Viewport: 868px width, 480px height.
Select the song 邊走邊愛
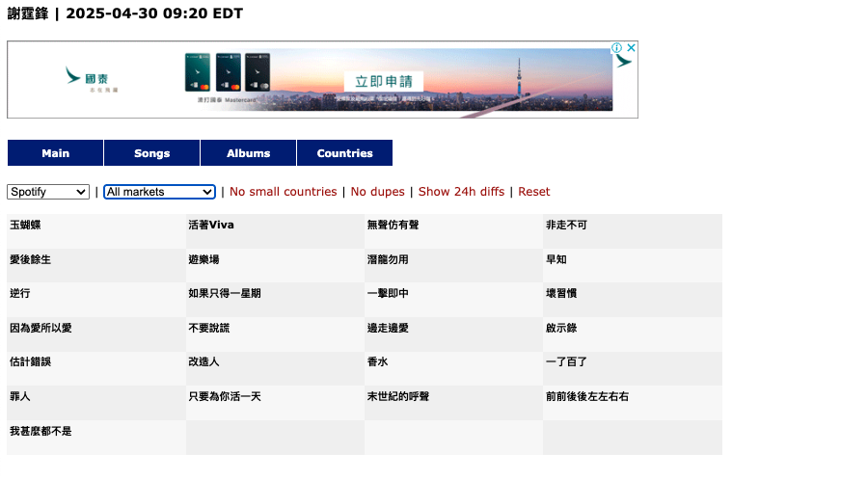coord(388,328)
